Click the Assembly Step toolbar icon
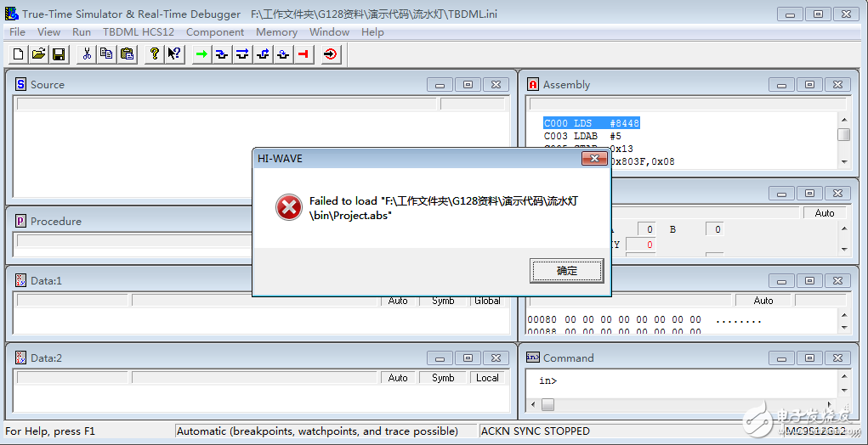Screen dimensions: 868x445 tap(283, 54)
